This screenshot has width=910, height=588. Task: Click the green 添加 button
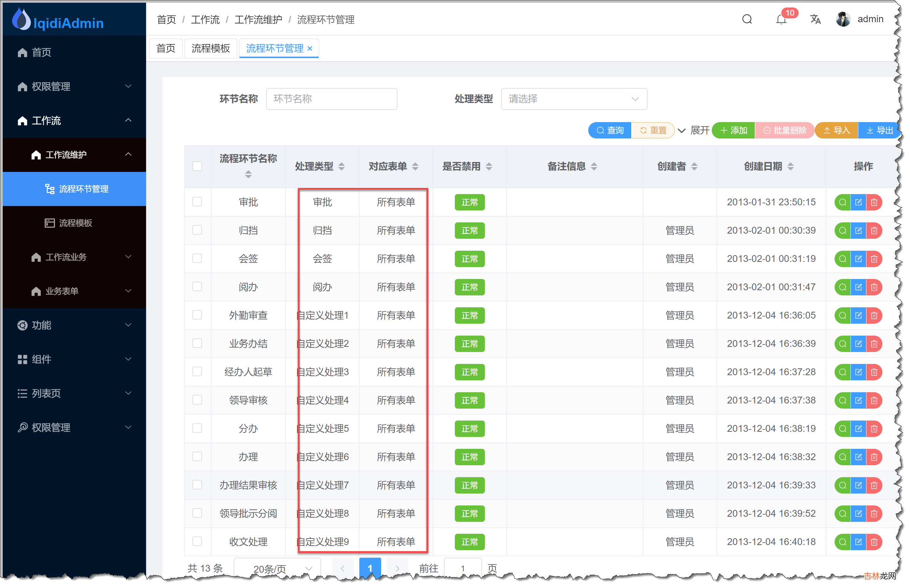pyautogui.click(x=733, y=131)
